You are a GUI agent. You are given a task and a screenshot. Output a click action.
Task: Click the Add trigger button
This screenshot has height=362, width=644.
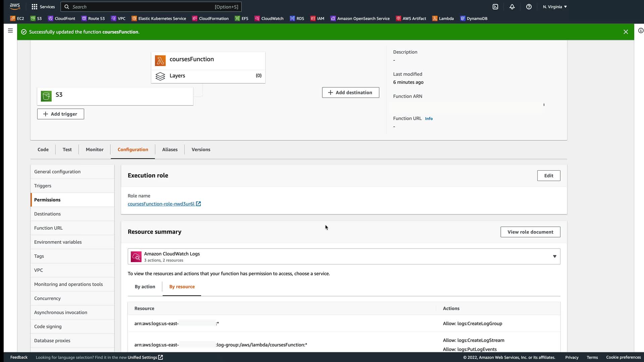61,114
